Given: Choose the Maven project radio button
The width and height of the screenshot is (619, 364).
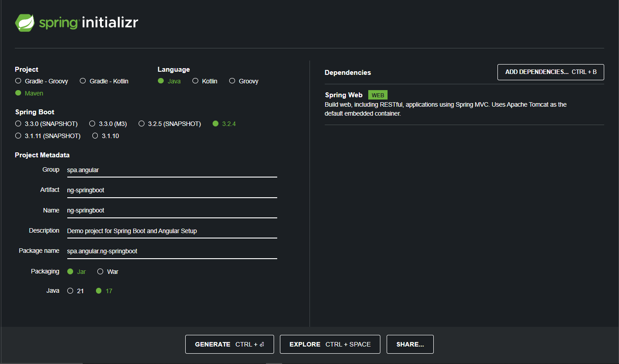Looking at the screenshot, I should 18,93.
